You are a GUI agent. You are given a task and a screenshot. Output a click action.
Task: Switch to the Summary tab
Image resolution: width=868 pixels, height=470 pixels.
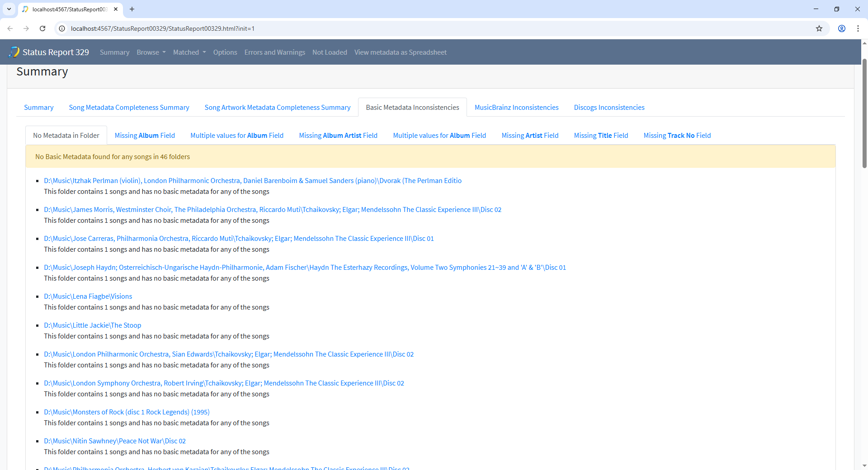point(38,108)
